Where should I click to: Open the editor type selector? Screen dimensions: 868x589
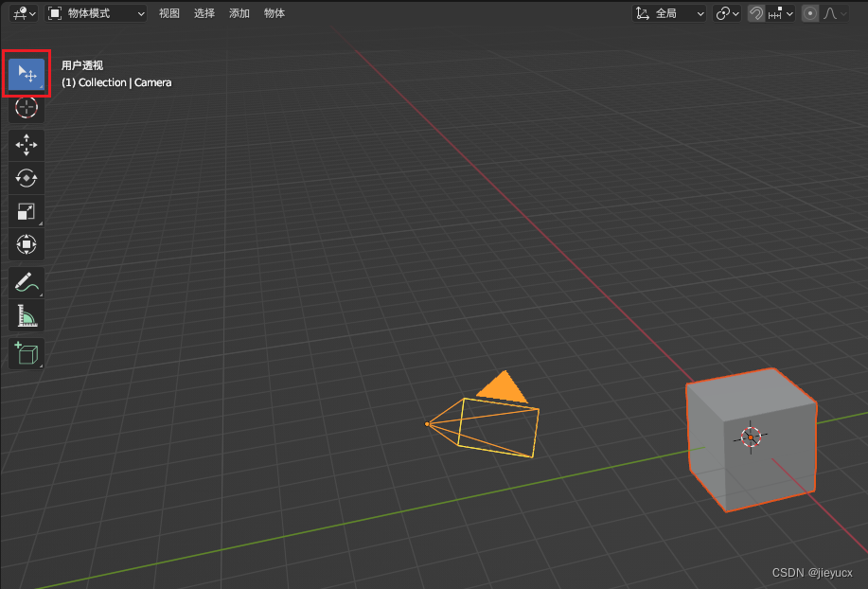coord(24,13)
